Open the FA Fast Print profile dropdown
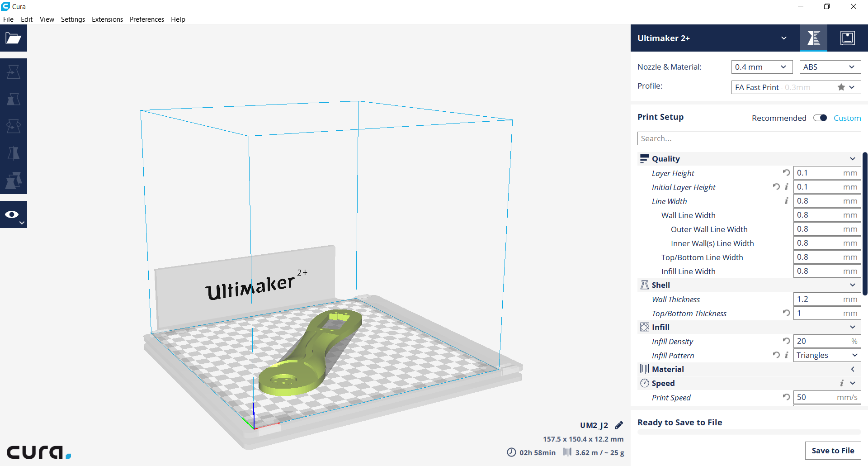The height and width of the screenshot is (466, 868). 796,87
